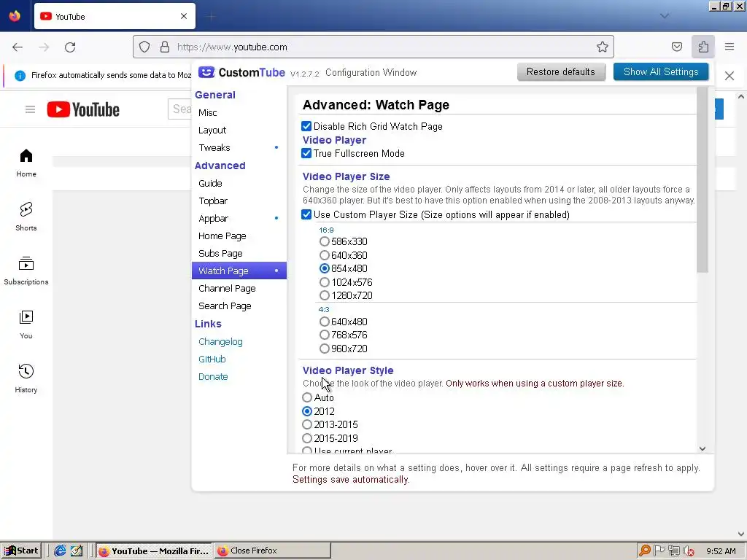Select 640x480 4:3 player size
747x560 pixels.
325,322
